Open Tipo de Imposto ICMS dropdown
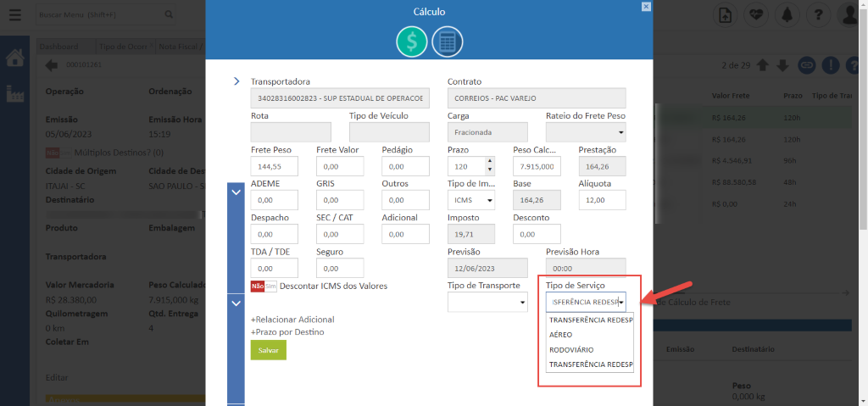The width and height of the screenshot is (868, 406). 470,200
